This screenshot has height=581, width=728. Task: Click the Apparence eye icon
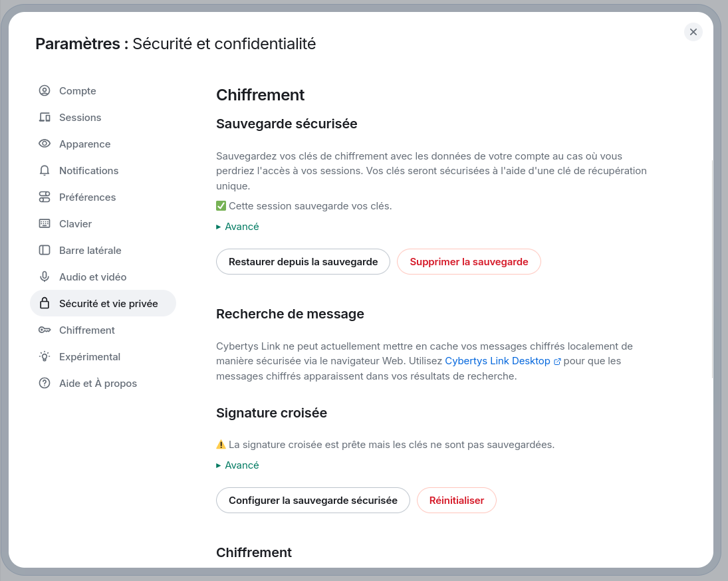(44, 144)
